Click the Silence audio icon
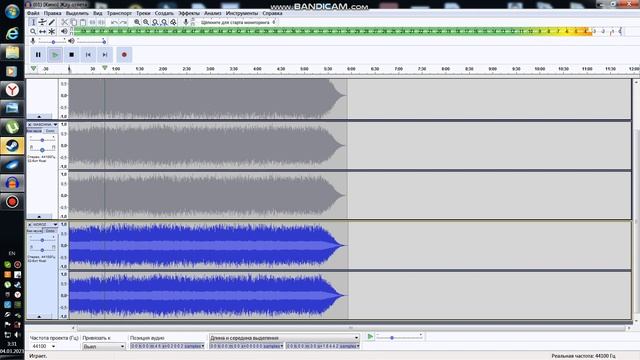The width and height of the screenshot is (640, 360). 102,22
